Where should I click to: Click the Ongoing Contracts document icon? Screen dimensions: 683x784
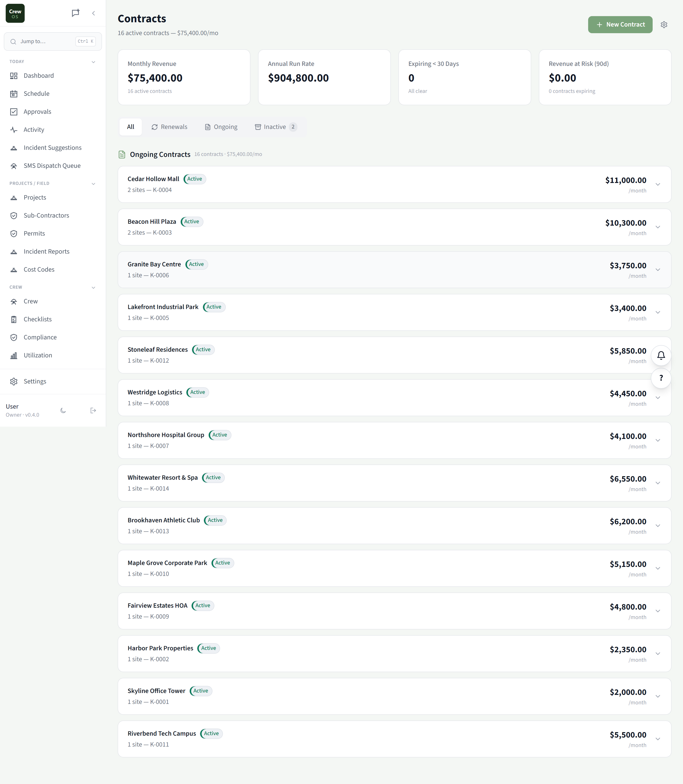pyautogui.click(x=122, y=154)
